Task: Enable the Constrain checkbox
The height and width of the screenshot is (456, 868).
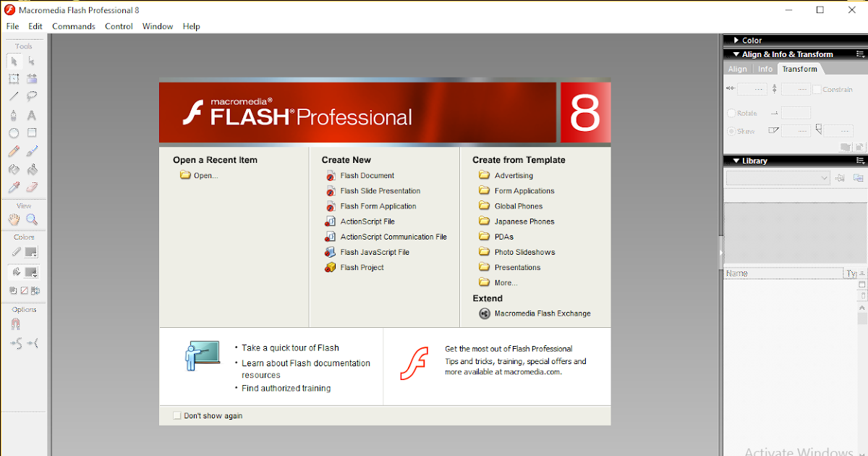Action: click(817, 89)
